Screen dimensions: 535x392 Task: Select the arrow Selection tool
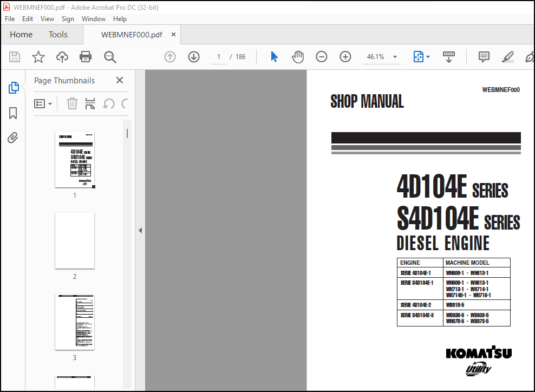pos(274,57)
